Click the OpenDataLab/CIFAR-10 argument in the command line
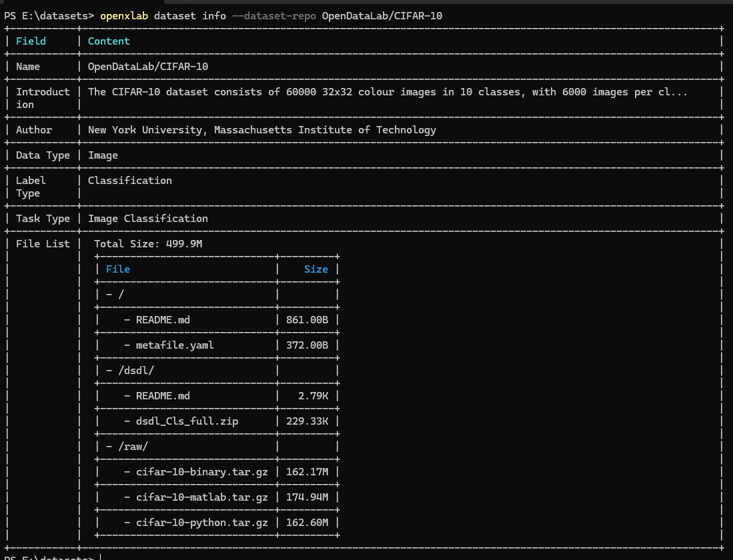Image resolution: width=733 pixels, height=560 pixels. pos(382,16)
